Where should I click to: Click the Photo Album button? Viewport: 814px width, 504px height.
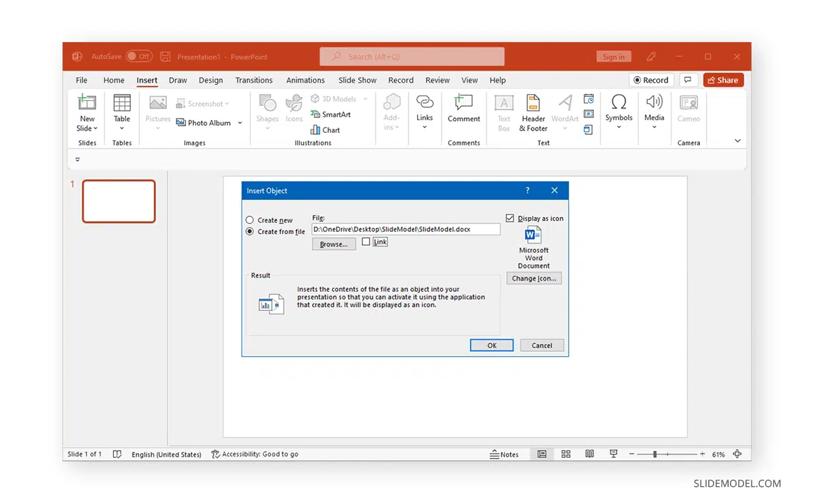tap(204, 123)
